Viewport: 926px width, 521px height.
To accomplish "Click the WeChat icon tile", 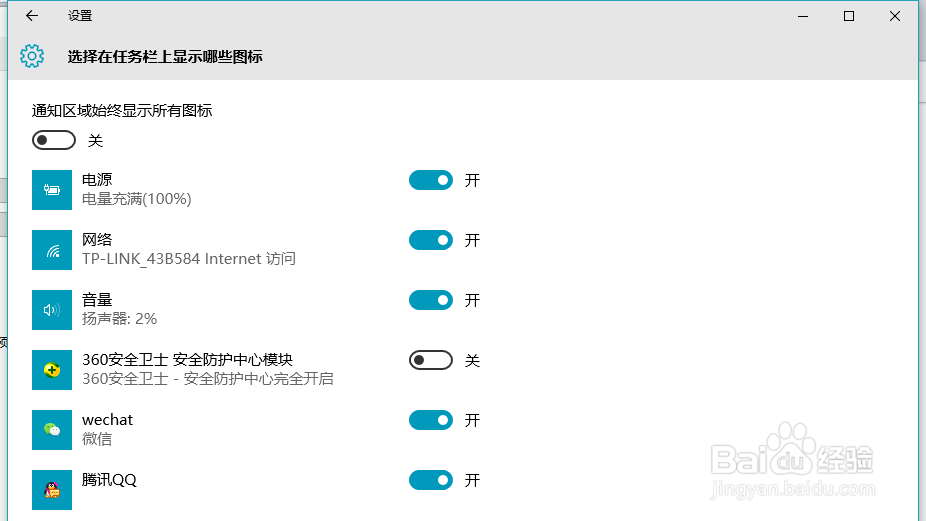I will click(x=52, y=430).
